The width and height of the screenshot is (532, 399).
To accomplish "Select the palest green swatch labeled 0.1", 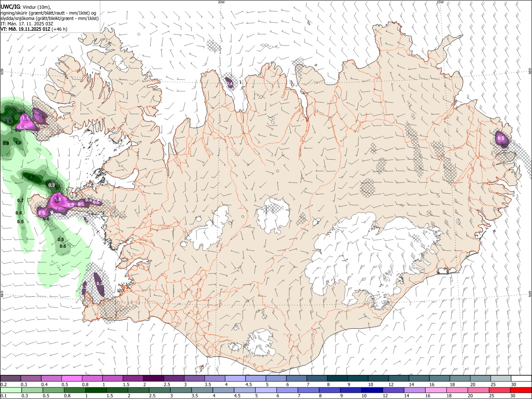I will pyautogui.click(x=10, y=390).
